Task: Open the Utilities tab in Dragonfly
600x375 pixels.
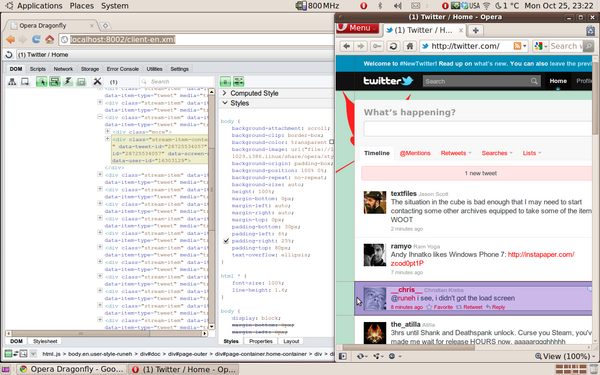Action: coord(154,69)
